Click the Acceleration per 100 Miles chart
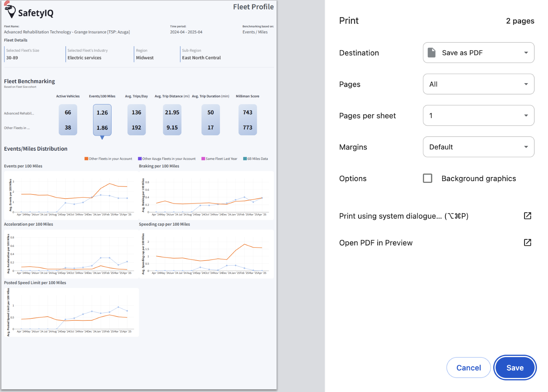The height and width of the screenshot is (392, 548). point(71,254)
